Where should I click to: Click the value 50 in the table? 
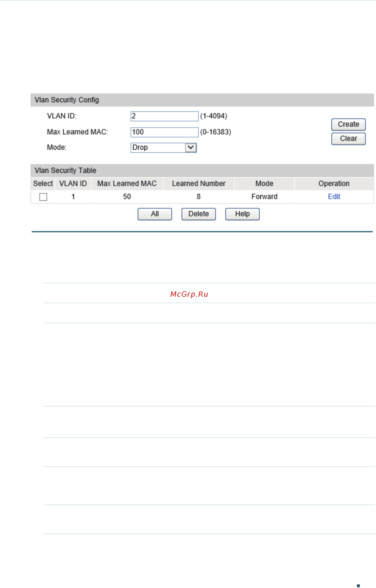click(x=127, y=197)
